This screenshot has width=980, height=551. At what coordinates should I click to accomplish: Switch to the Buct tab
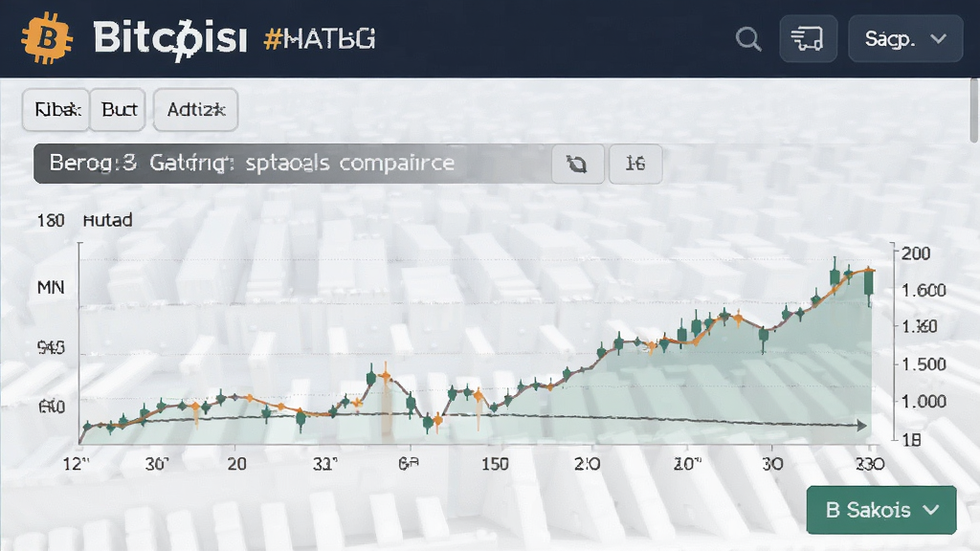point(118,109)
